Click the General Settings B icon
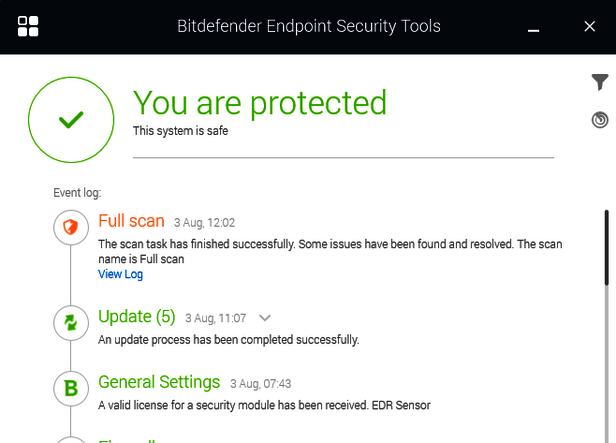Image resolution: width=616 pixels, height=443 pixels. 70,387
